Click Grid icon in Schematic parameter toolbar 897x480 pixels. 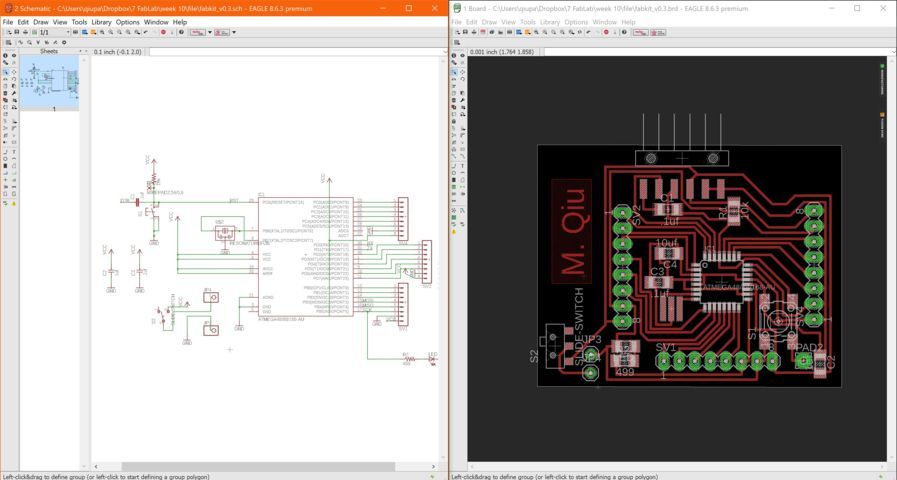[9, 42]
